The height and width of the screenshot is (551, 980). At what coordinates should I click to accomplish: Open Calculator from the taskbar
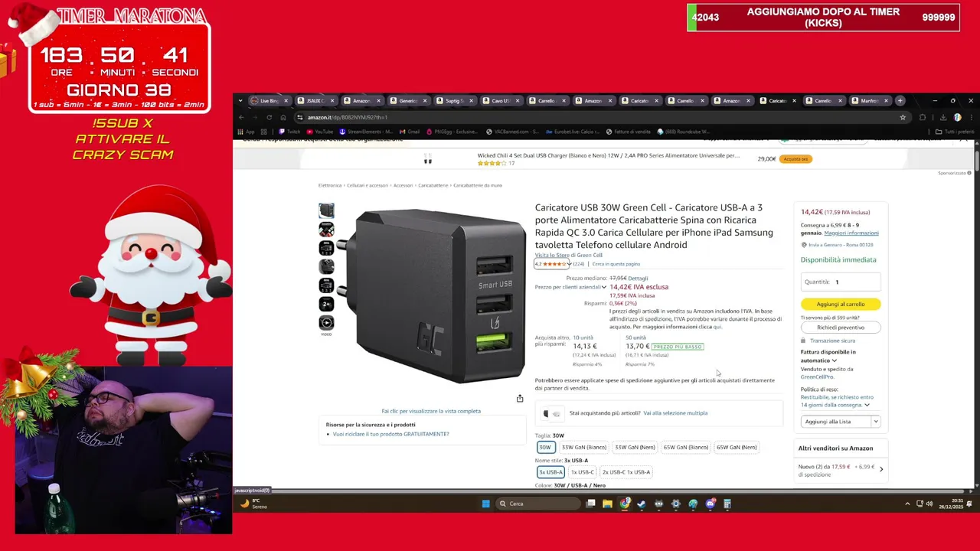pyautogui.click(x=727, y=504)
